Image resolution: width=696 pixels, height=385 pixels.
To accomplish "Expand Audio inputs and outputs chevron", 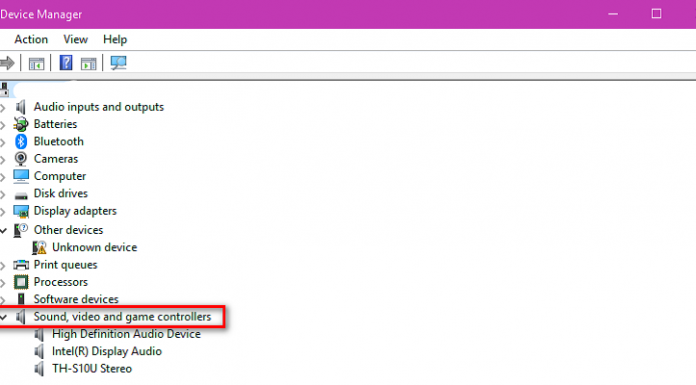I will point(3,107).
